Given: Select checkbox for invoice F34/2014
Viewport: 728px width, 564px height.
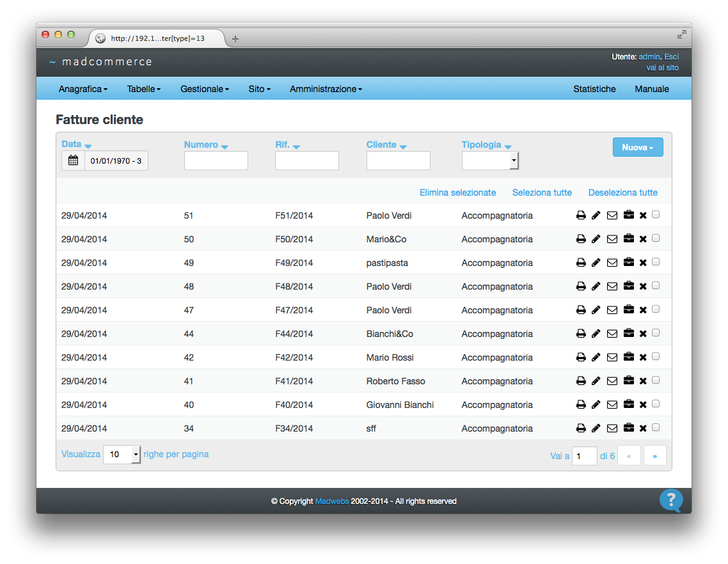Looking at the screenshot, I should (x=656, y=428).
